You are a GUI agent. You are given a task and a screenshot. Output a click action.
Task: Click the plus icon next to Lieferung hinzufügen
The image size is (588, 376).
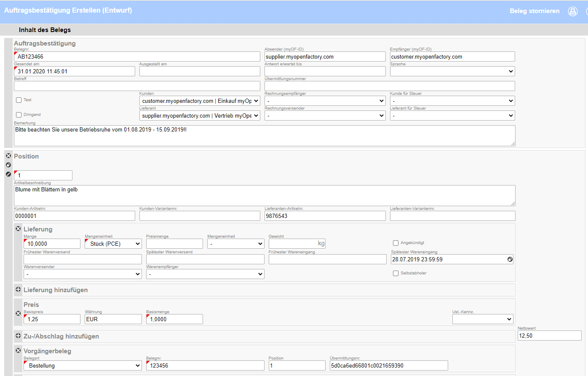click(x=18, y=290)
